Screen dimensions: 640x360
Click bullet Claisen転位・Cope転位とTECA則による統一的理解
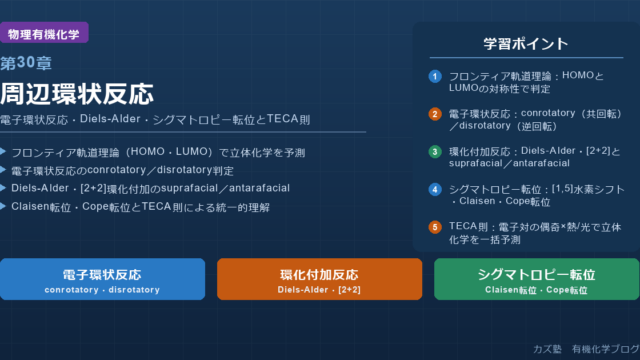140,207
